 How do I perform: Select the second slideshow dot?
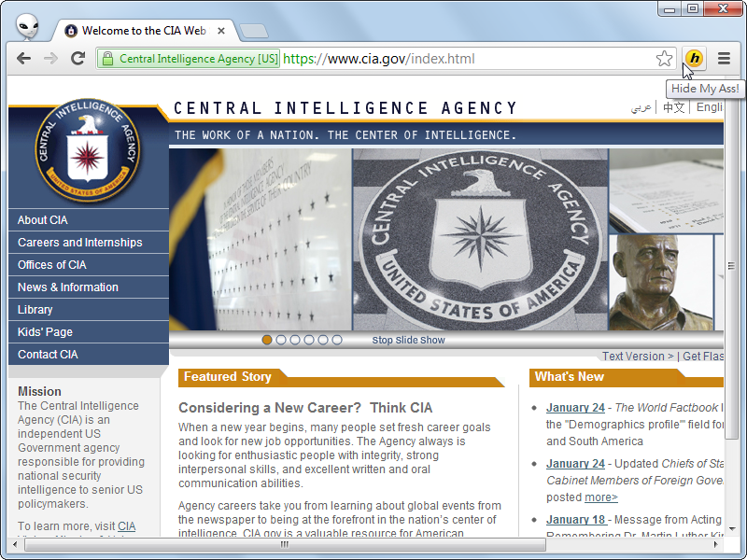tap(281, 340)
